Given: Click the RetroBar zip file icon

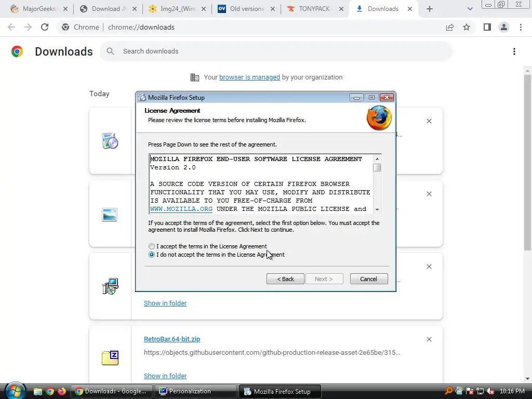Looking at the screenshot, I should point(110,358).
